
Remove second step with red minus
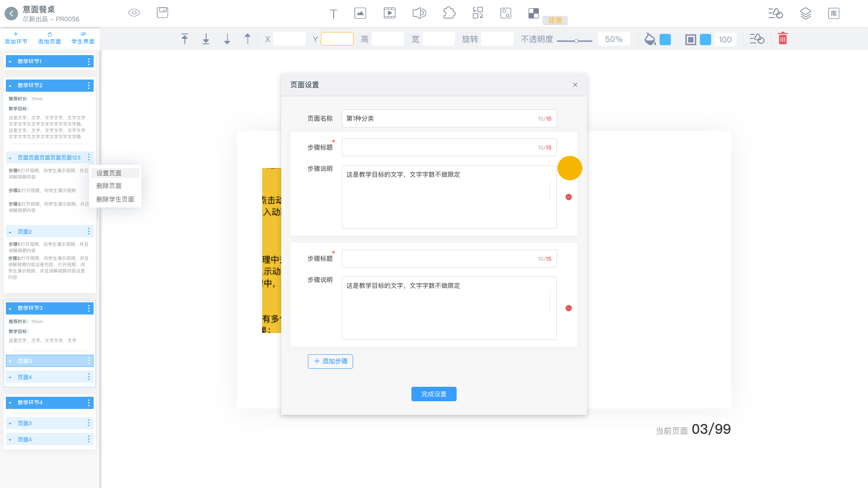pyautogui.click(x=569, y=308)
